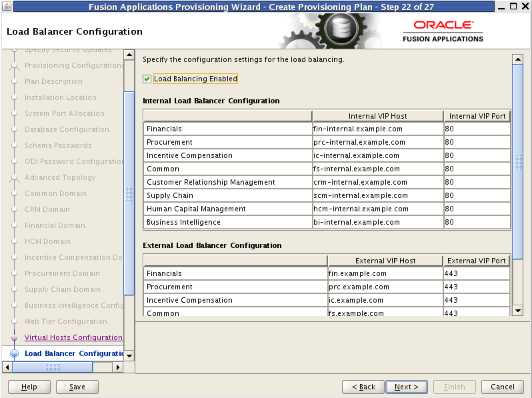
Task: Edit fs-internal.example.com host cell
Action: pos(378,169)
